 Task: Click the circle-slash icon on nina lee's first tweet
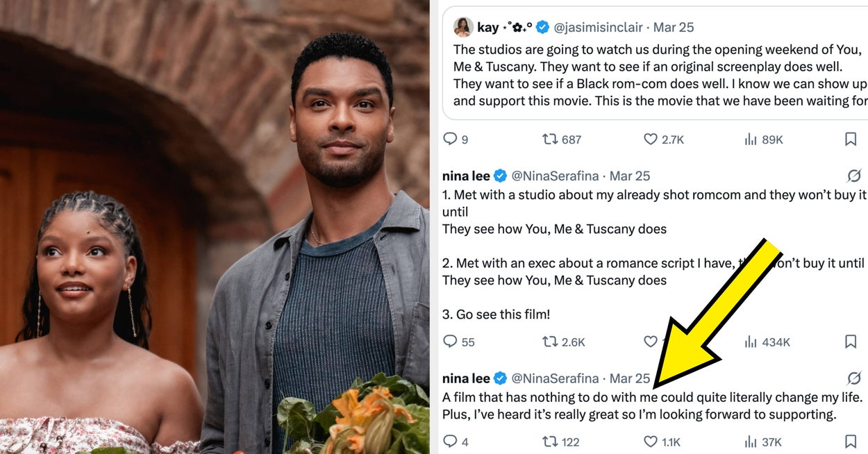(854, 176)
